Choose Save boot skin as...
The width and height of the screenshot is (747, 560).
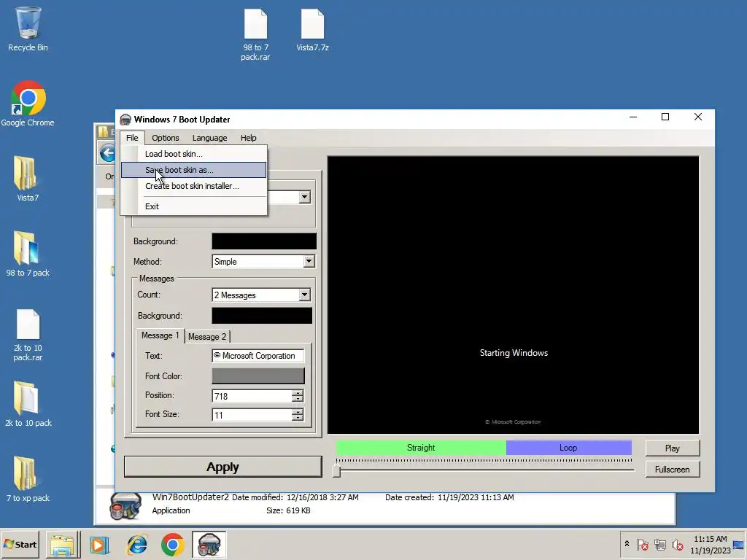[x=193, y=170]
